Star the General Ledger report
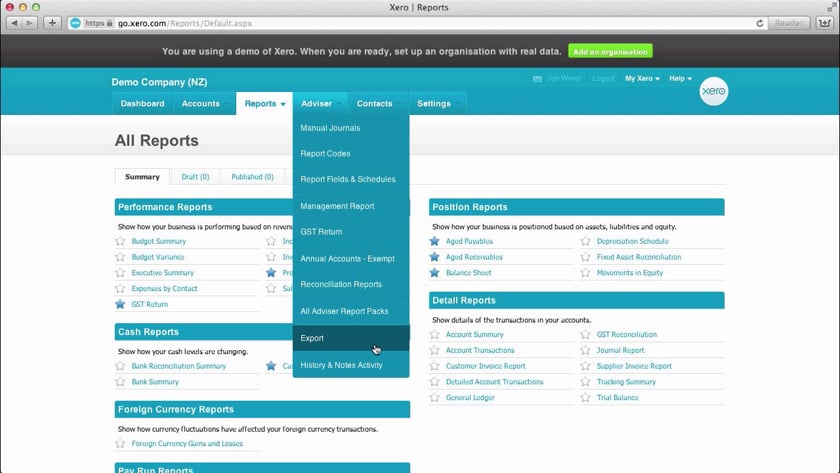The height and width of the screenshot is (473, 840). 434,397
